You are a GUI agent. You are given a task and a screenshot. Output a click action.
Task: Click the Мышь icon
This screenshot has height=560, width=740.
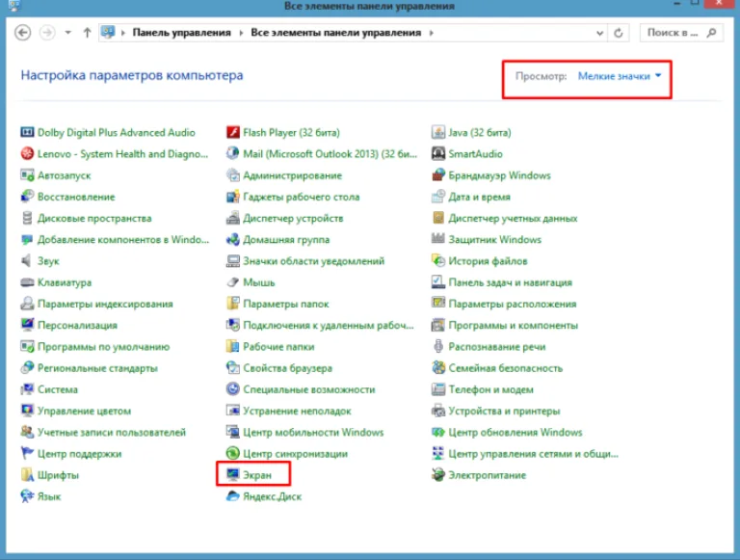[232, 282]
